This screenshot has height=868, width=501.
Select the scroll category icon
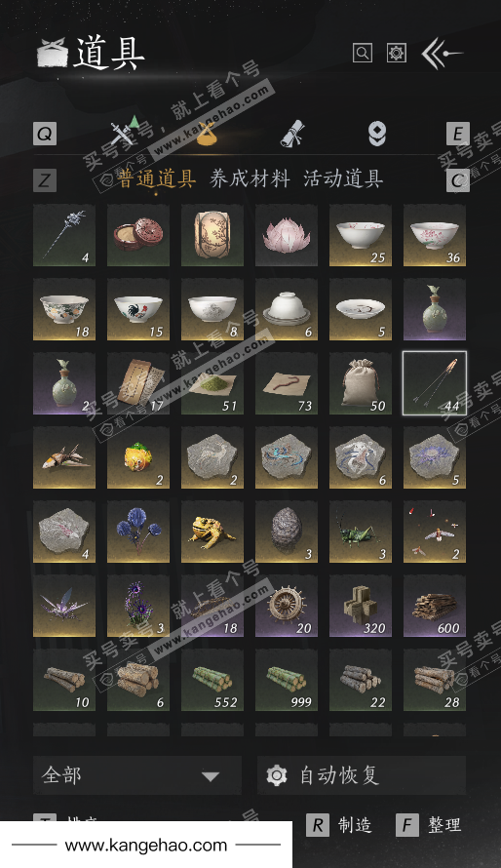pyautogui.click(x=292, y=134)
